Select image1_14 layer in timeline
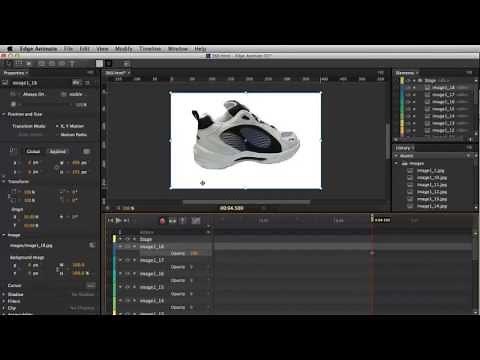The height and width of the screenshot is (360, 480). click(x=152, y=301)
